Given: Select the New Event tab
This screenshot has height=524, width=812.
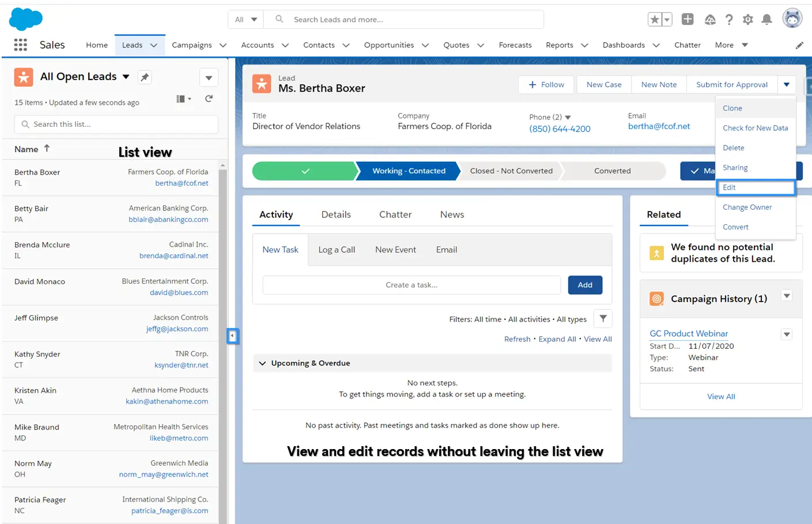Looking at the screenshot, I should click(x=395, y=250).
